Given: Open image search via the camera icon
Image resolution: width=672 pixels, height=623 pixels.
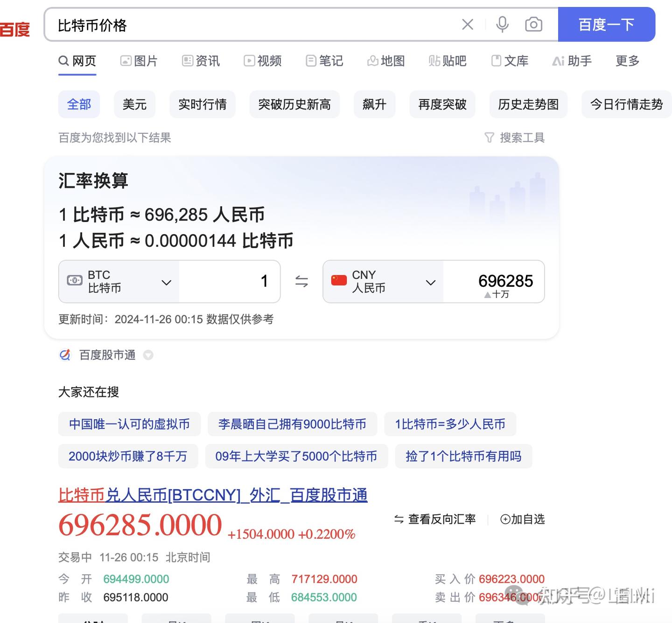Looking at the screenshot, I should pyautogui.click(x=533, y=24).
